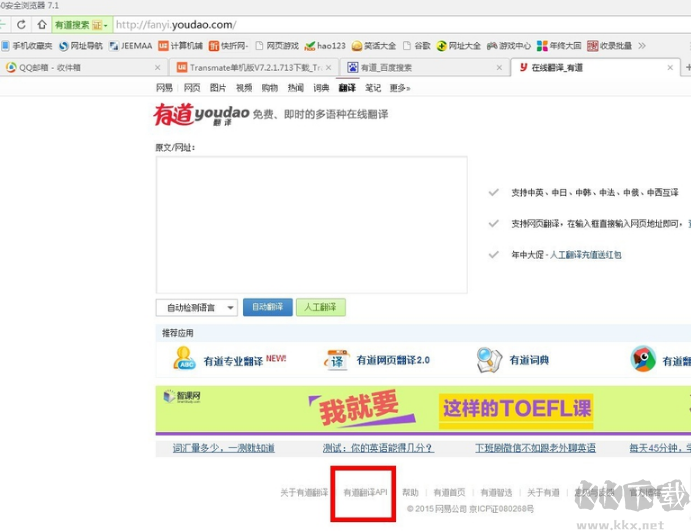Open 收录批量 bookmark
Image resolution: width=691 pixels, height=532 pixels.
click(609, 46)
